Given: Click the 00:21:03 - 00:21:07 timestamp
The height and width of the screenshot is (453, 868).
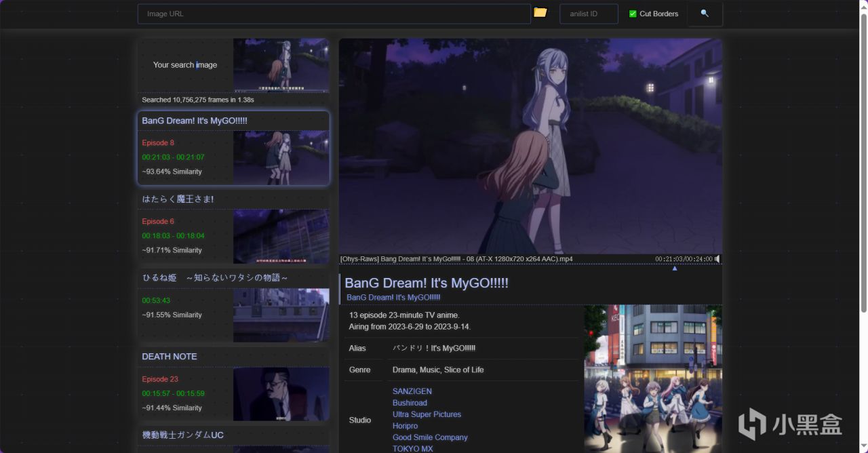Looking at the screenshot, I should [173, 157].
